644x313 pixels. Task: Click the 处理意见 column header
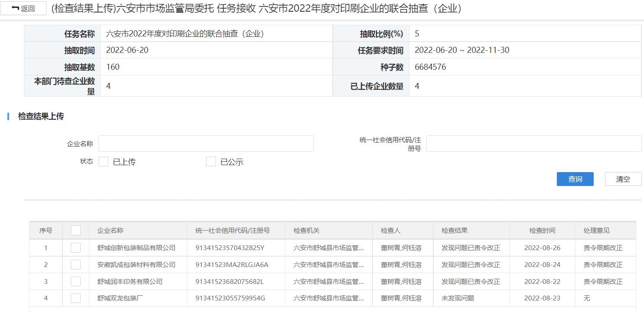[596, 231]
